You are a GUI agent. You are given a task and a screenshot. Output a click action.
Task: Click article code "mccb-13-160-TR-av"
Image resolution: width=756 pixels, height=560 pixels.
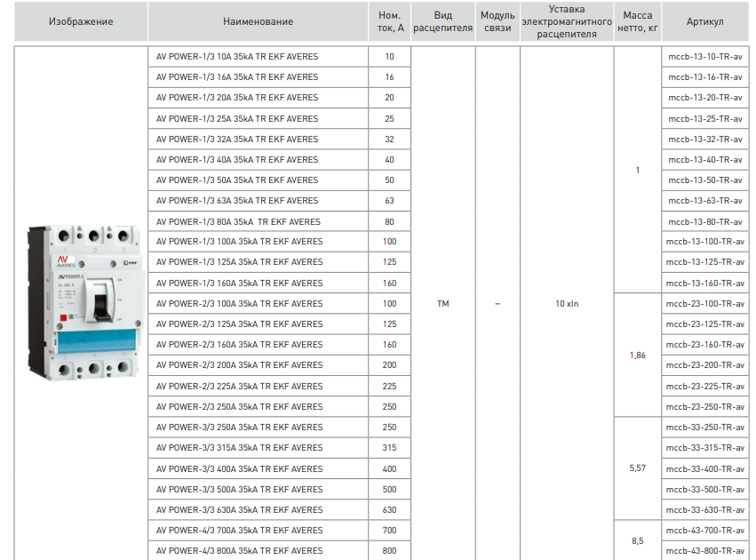[x=704, y=284]
